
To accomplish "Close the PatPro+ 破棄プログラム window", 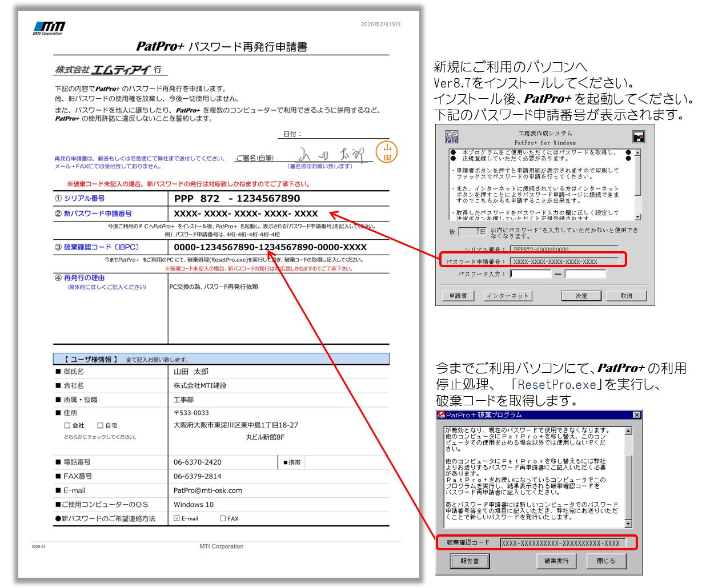I will (637, 415).
